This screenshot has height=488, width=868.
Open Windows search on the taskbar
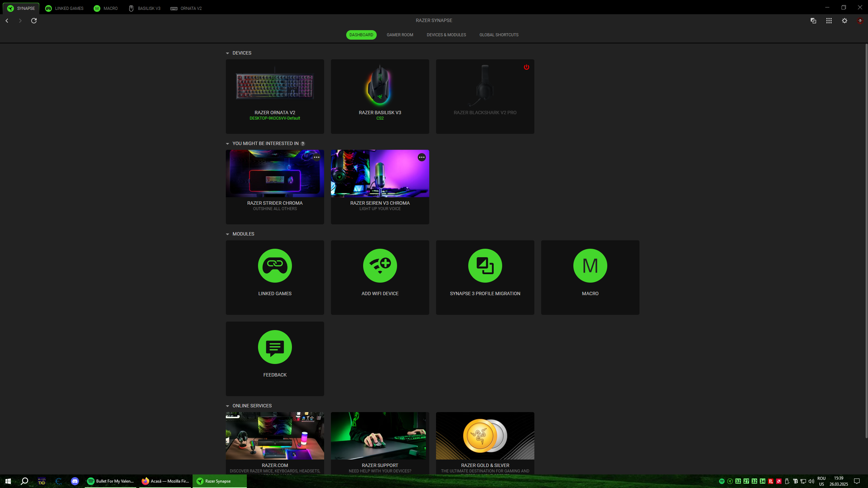(x=24, y=481)
